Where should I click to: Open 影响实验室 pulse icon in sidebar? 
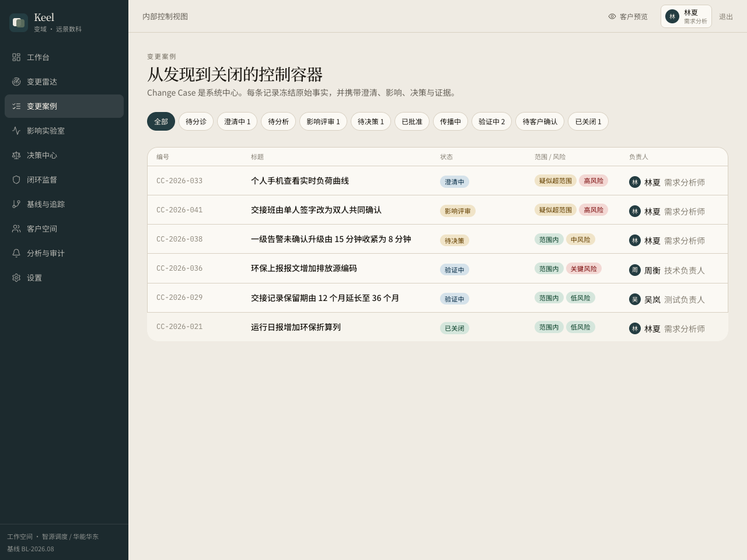[16, 131]
